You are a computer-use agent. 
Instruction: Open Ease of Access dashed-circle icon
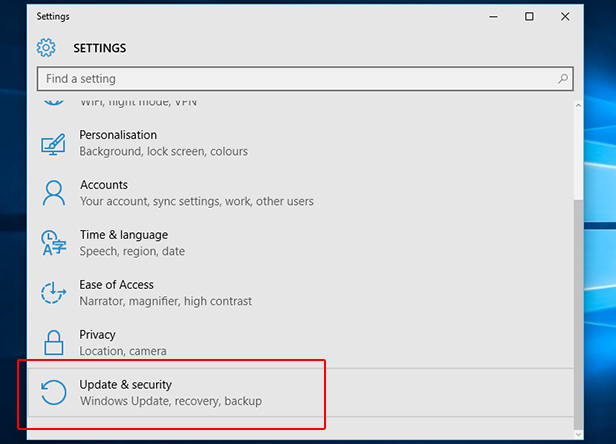53,292
